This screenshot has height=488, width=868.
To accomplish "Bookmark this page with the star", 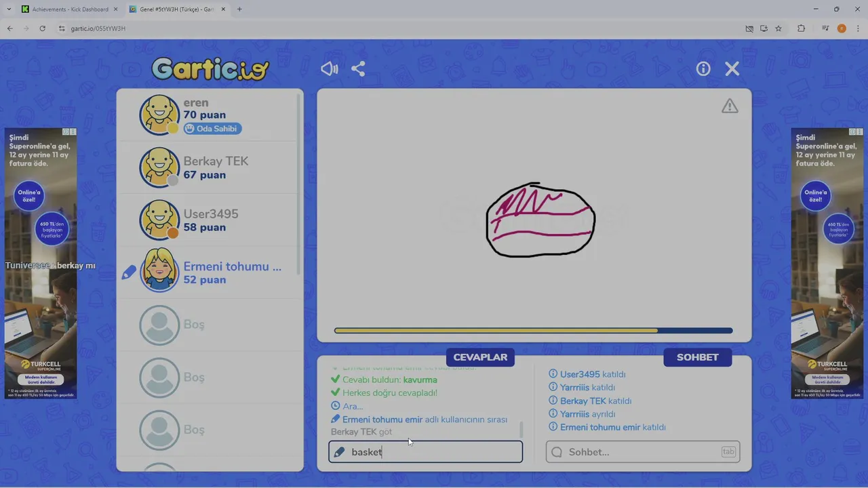I will click(x=778, y=28).
